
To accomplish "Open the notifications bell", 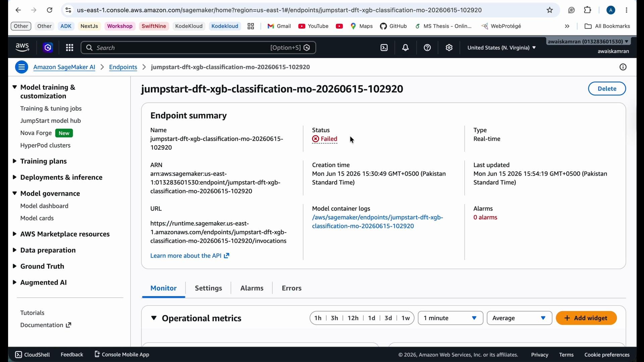I will [x=406, y=48].
